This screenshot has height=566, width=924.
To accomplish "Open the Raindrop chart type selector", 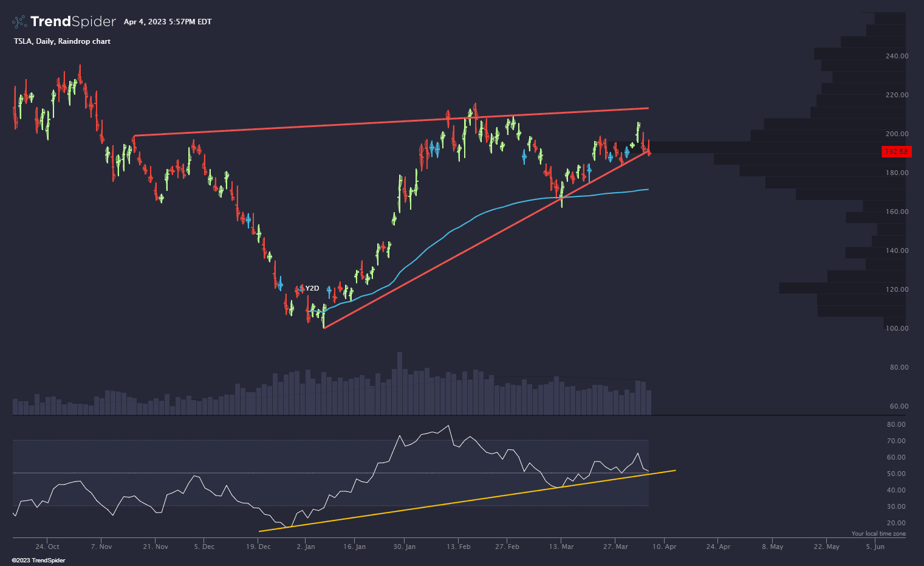I will tap(84, 41).
